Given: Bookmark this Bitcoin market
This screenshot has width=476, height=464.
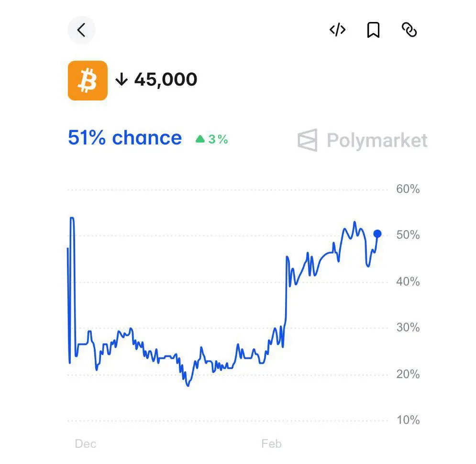Looking at the screenshot, I should coord(374,30).
